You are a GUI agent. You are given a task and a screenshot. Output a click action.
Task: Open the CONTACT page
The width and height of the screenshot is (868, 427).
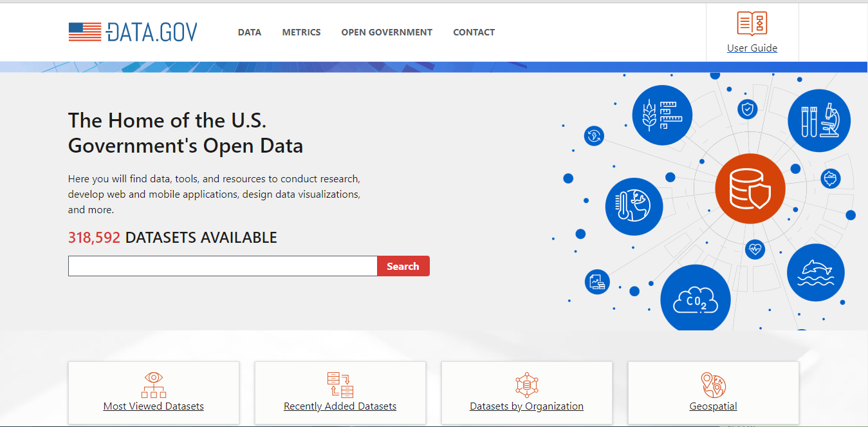click(474, 32)
